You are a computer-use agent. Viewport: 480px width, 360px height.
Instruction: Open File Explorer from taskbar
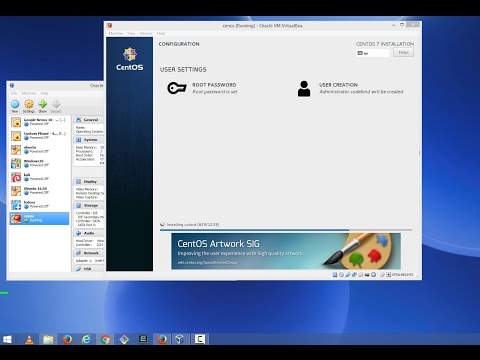[48, 339]
